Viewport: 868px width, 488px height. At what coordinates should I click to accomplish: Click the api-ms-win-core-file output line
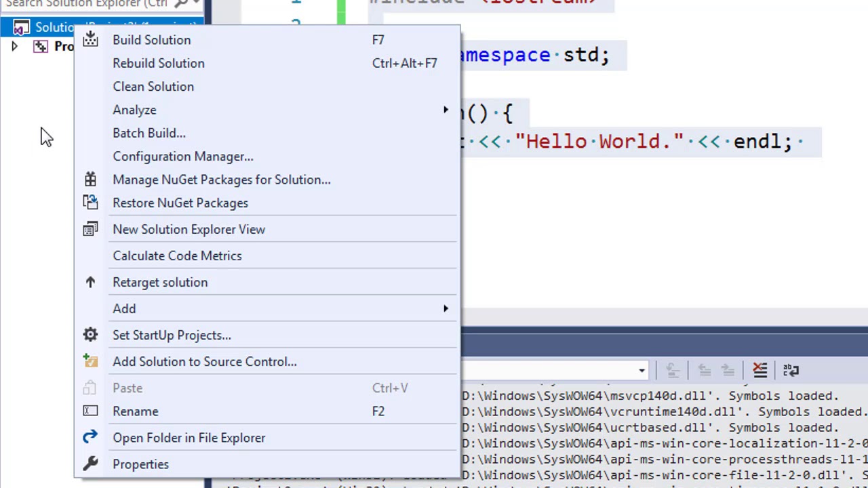pyautogui.click(x=665, y=476)
